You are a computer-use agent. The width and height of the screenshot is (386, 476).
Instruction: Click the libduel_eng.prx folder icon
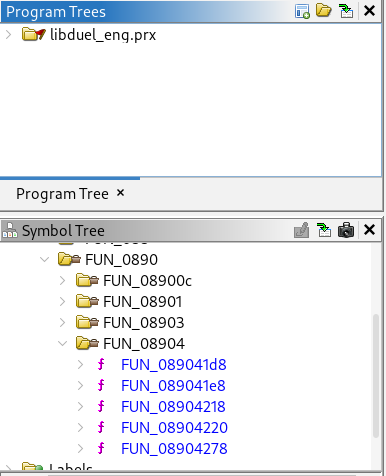tap(33, 34)
